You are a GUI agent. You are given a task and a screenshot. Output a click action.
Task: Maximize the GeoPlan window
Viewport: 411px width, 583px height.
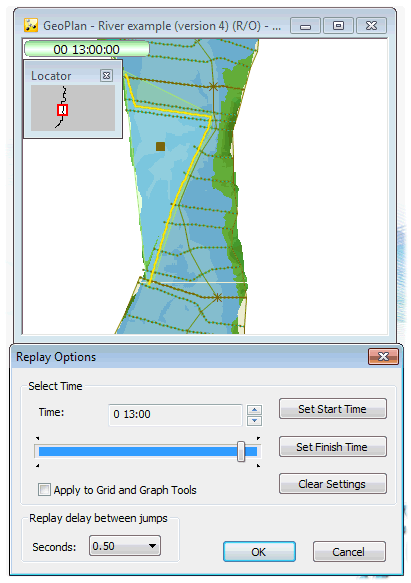(338, 26)
